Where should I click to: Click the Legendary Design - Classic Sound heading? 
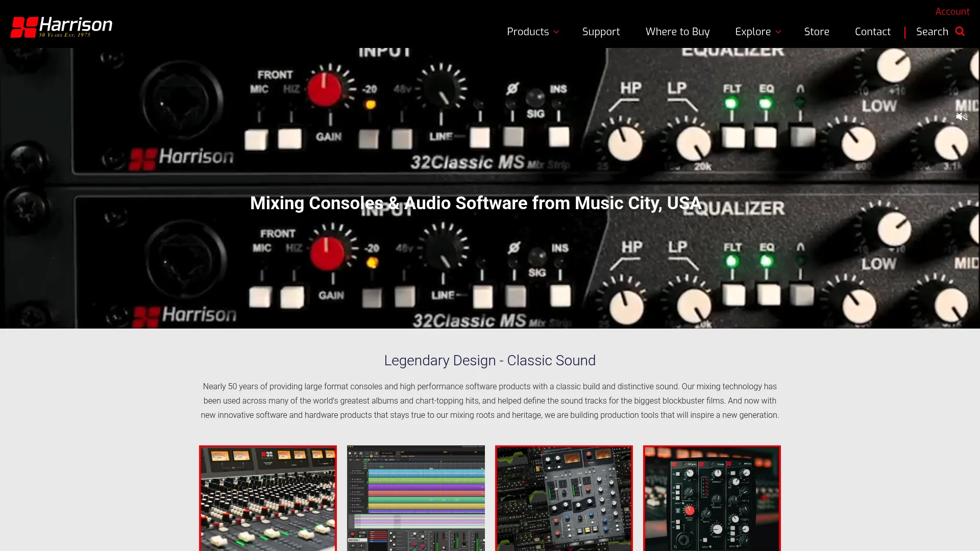coord(490,360)
